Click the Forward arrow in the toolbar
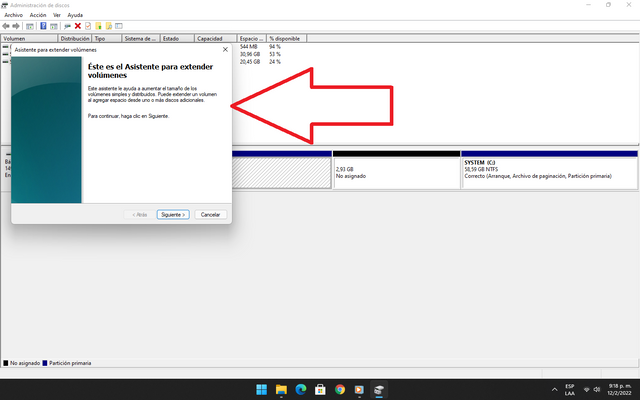Image resolution: width=640 pixels, height=400 pixels. tap(16, 26)
